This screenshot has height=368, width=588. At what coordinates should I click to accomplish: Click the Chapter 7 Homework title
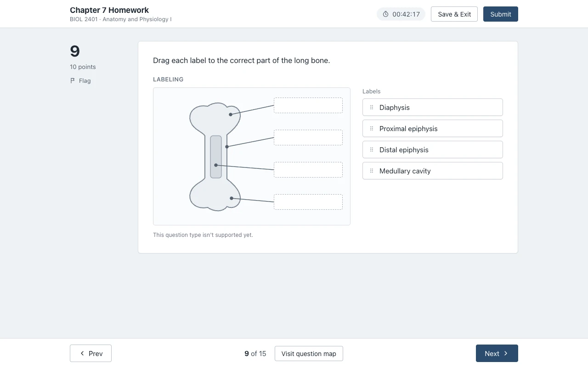coord(109,10)
